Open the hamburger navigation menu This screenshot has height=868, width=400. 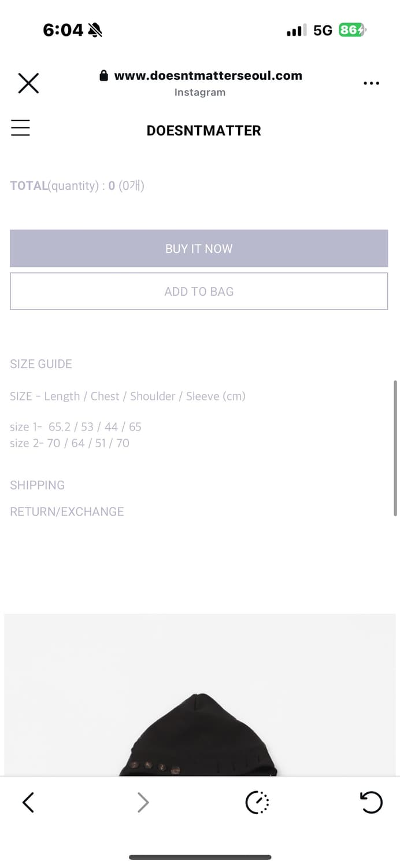coord(20,128)
